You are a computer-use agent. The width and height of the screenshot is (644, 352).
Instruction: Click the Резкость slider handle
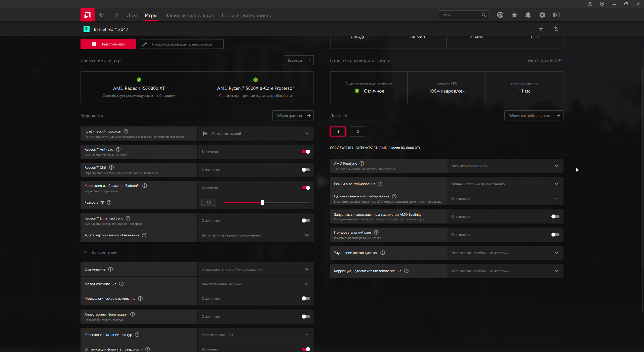pos(263,202)
